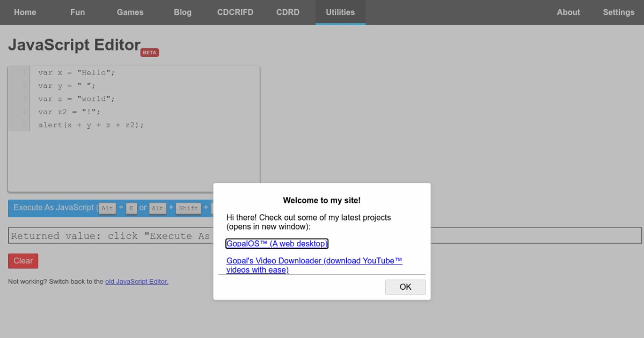Open the About page
The height and width of the screenshot is (338, 644).
pos(568,12)
